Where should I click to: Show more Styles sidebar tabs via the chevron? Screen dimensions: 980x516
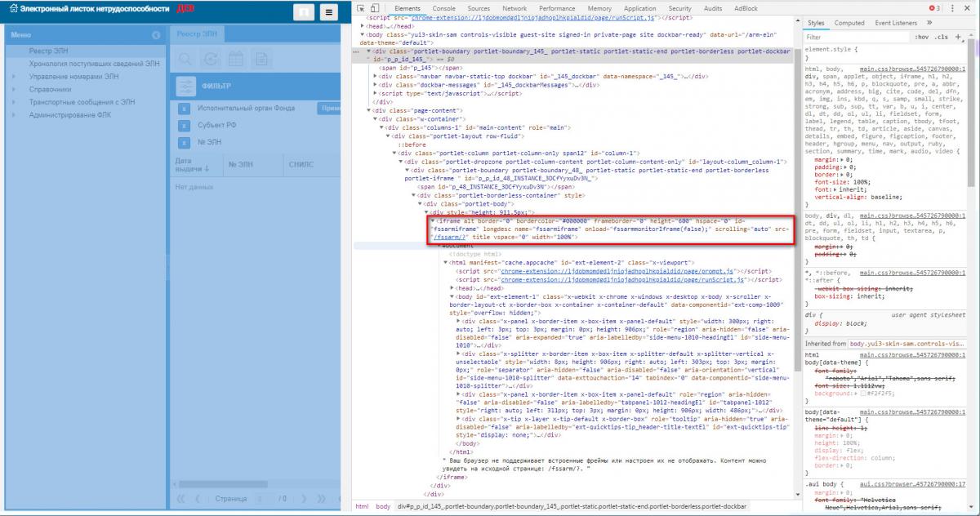(929, 23)
